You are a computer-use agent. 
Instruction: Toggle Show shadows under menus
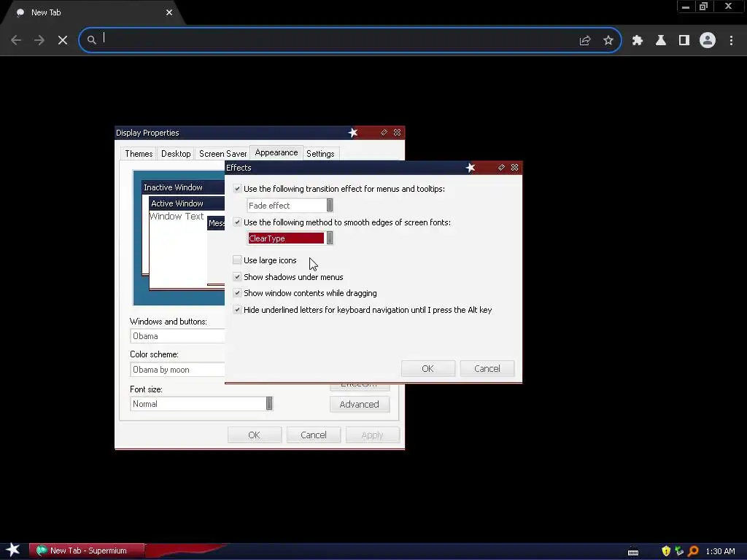pyautogui.click(x=237, y=276)
